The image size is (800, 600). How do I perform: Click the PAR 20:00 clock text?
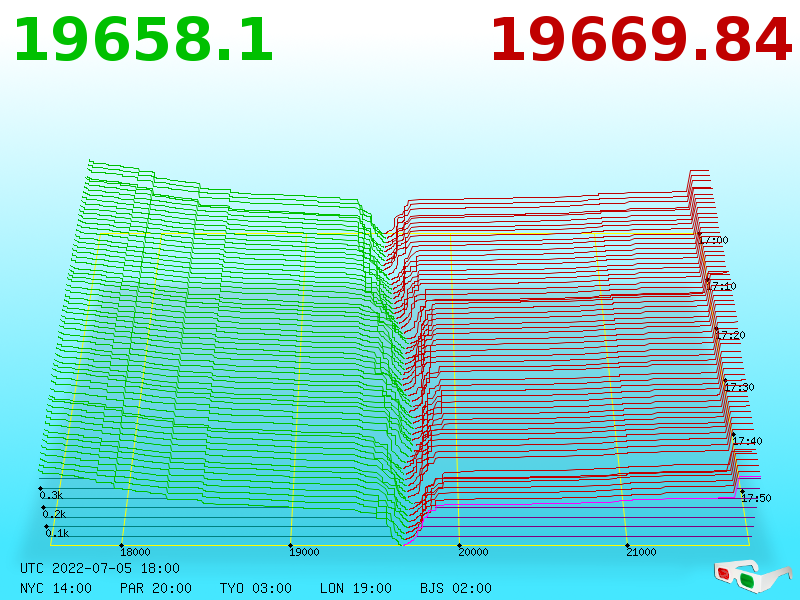click(x=156, y=588)
